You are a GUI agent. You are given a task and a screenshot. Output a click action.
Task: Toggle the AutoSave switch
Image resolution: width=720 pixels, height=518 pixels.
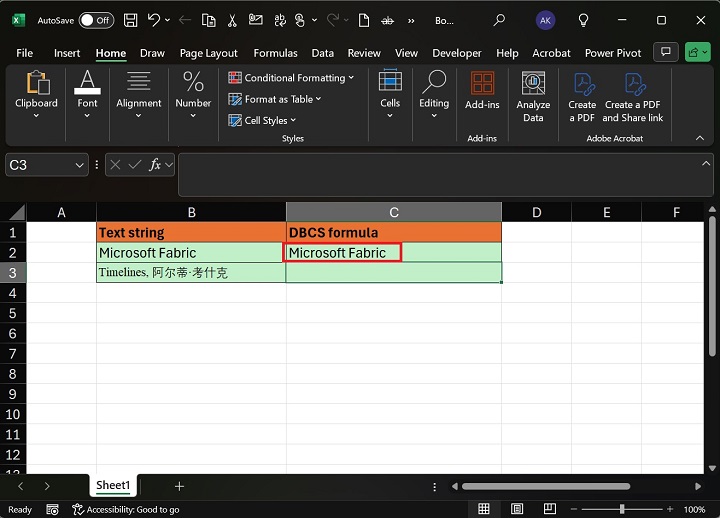(96, 20)
